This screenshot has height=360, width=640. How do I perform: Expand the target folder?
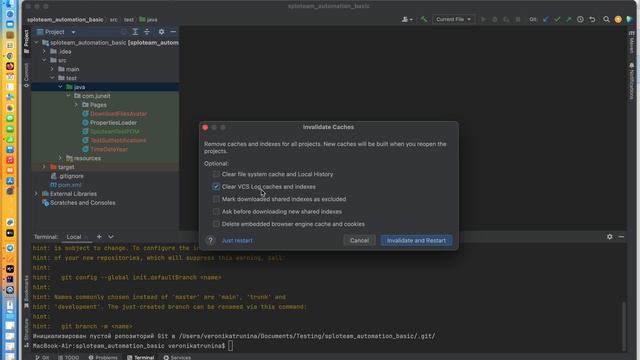click(x=44, y=167)
